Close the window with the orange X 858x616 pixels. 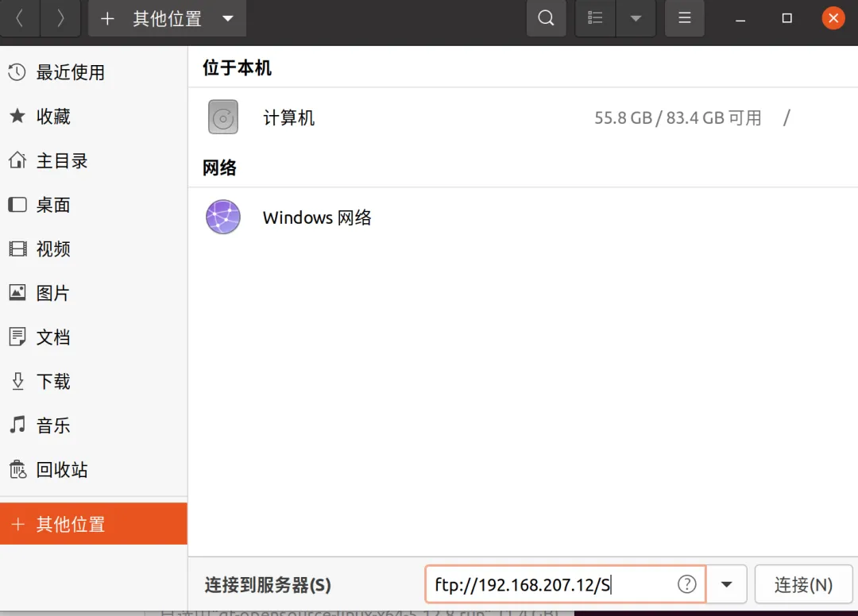pyautogui.click(x=833, y=18)
